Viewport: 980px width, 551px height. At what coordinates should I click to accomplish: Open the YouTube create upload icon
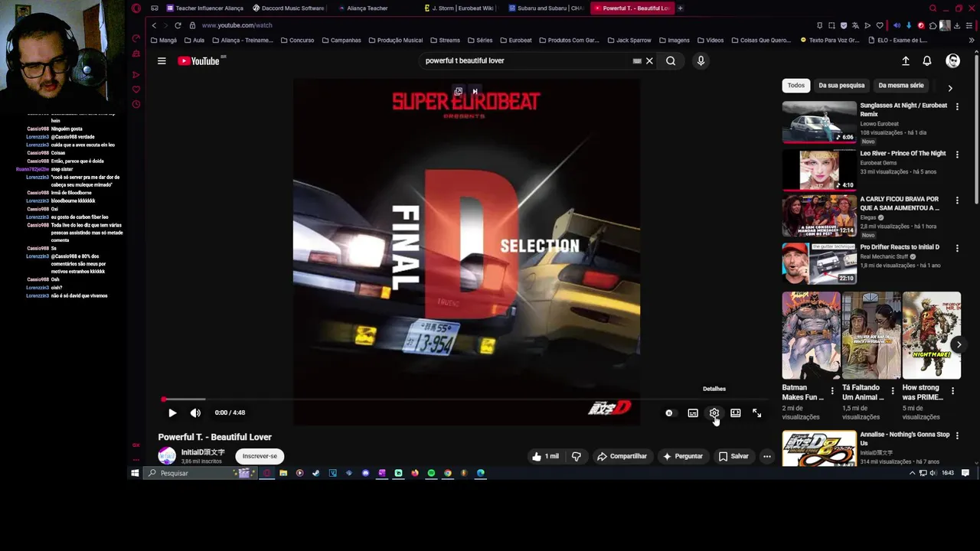906,60
